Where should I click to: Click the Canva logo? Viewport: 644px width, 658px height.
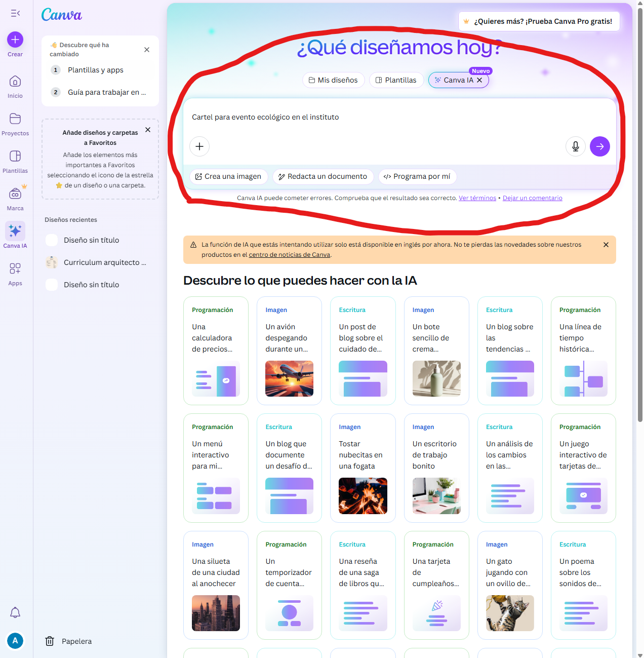61,15
